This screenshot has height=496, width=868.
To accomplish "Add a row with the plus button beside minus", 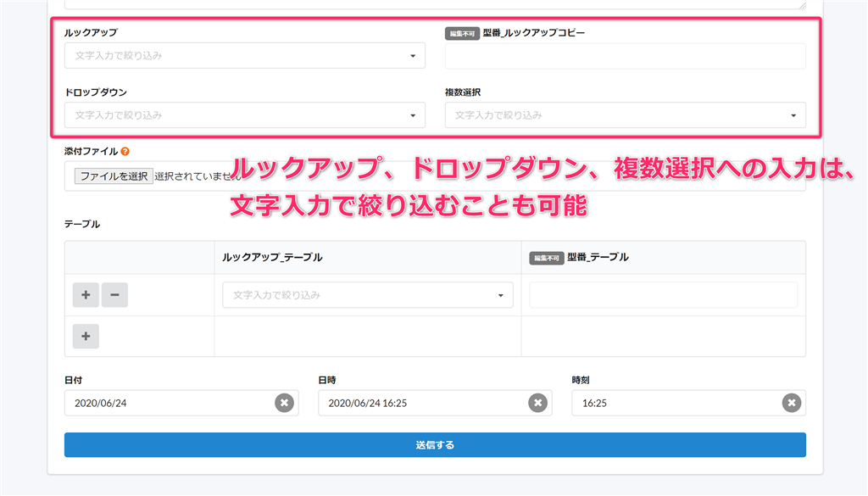I will 86,295.
